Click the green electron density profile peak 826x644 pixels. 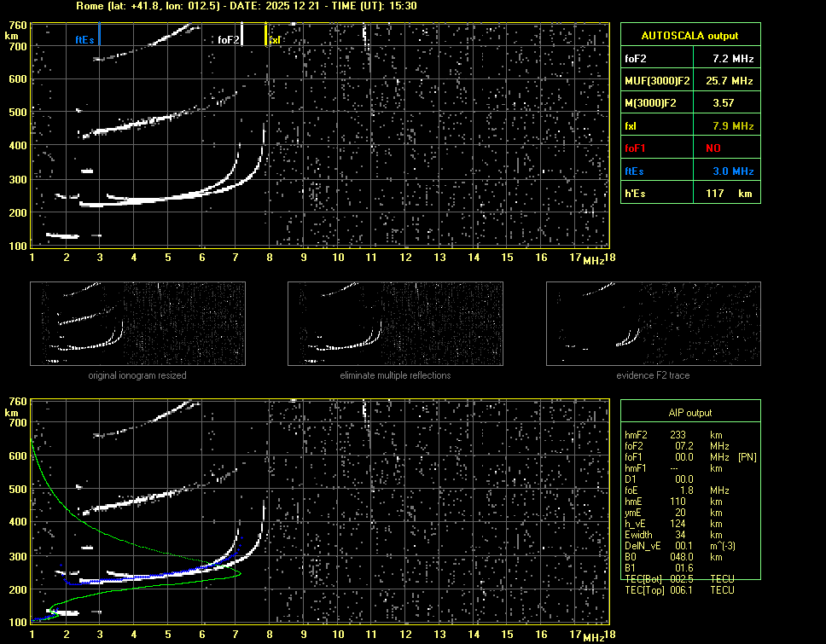[x=240, y=573]
